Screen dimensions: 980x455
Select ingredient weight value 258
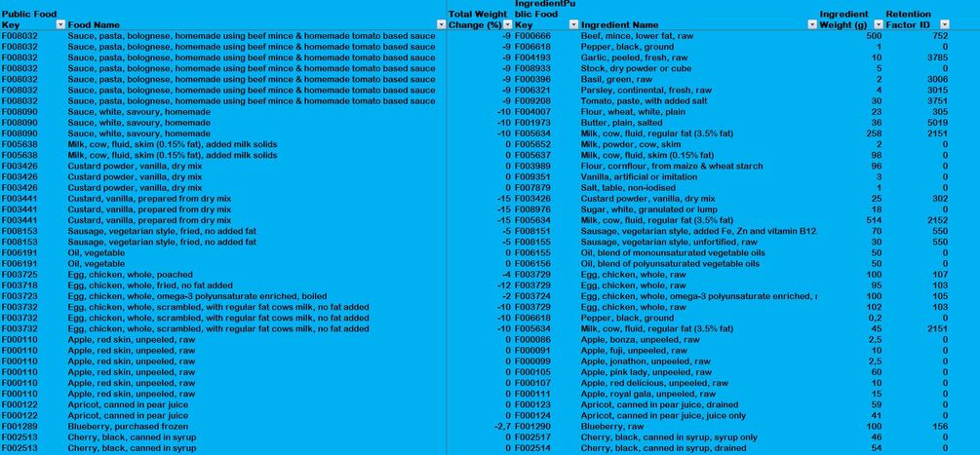(874, 133)
